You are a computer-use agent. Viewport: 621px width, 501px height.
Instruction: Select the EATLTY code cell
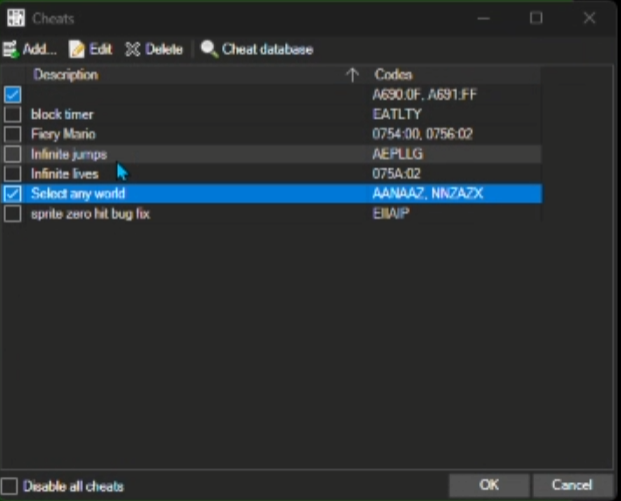[397, 114]
